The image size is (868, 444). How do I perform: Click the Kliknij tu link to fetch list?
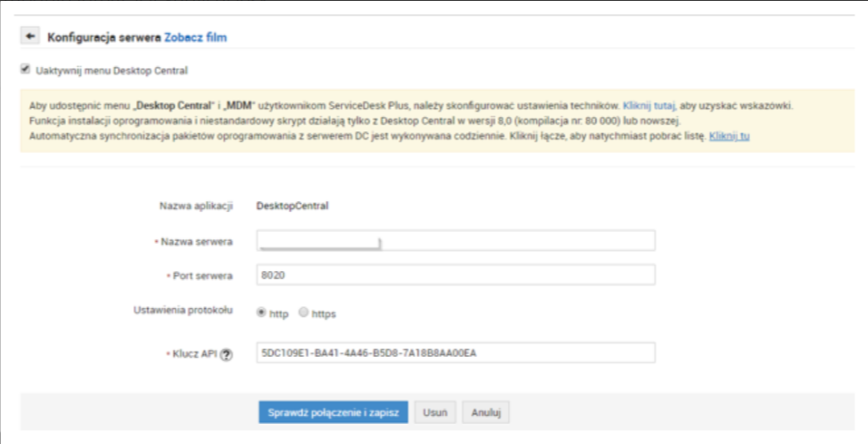click(x=729, y=136)
